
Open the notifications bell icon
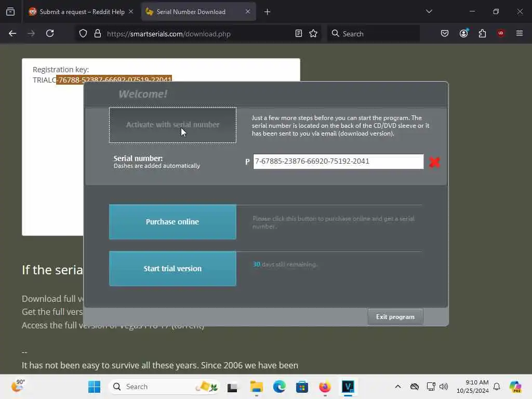497,387
